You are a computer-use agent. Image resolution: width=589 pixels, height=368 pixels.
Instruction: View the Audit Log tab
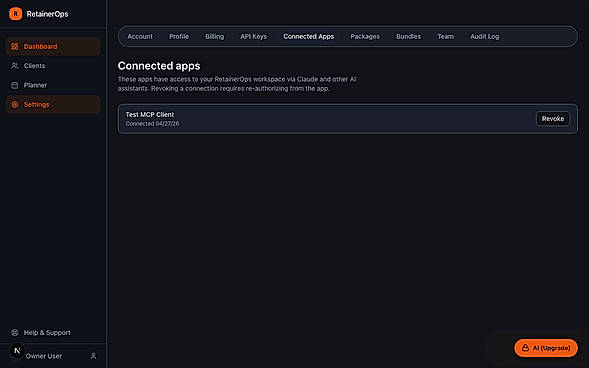485,36
